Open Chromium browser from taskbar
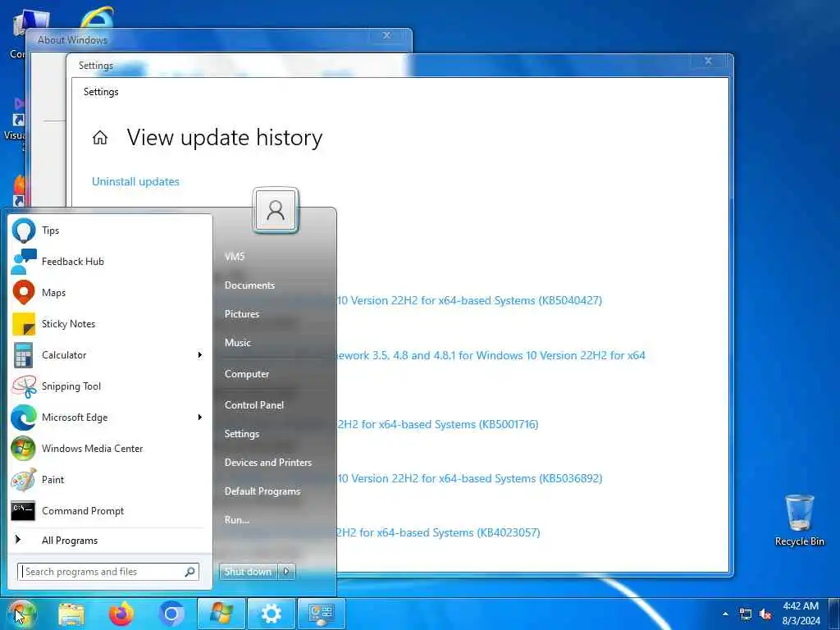 click(171, 614)
